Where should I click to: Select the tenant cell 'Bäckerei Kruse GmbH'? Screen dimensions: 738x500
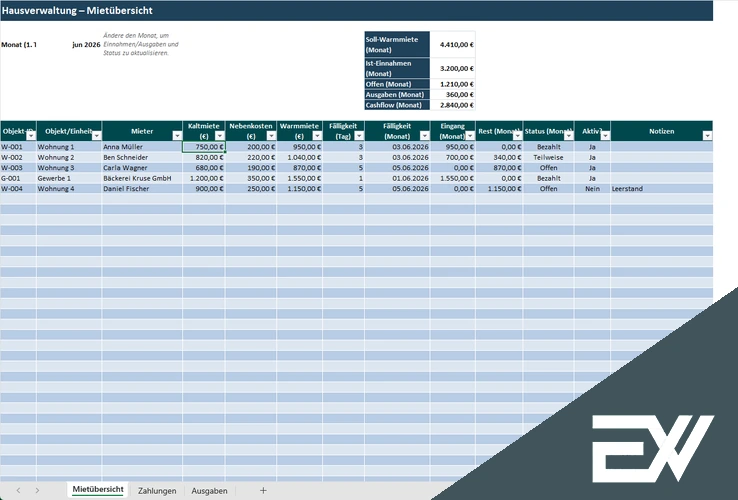142,178
